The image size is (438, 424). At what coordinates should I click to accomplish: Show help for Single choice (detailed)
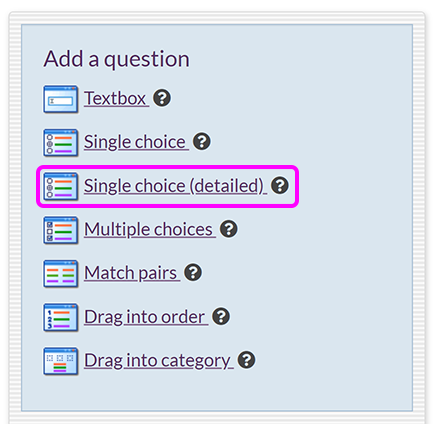[280, 185]
